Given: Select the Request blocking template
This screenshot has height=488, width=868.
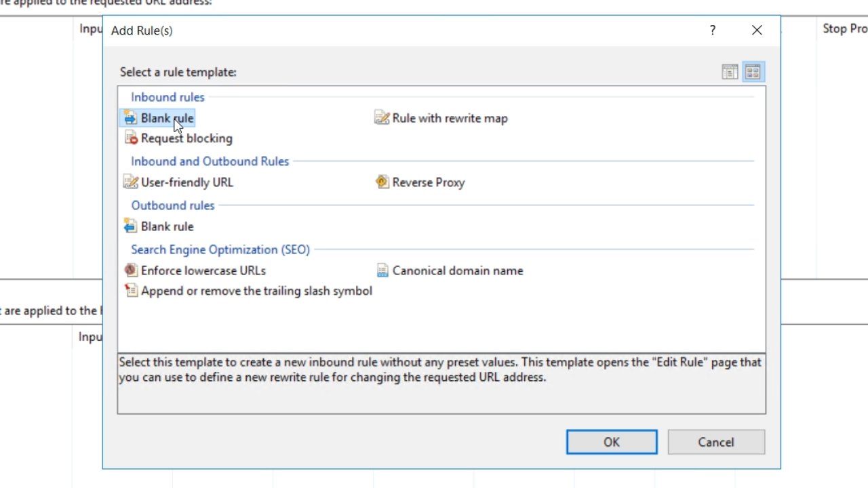Looking at the screenshot, I should 186,139.
